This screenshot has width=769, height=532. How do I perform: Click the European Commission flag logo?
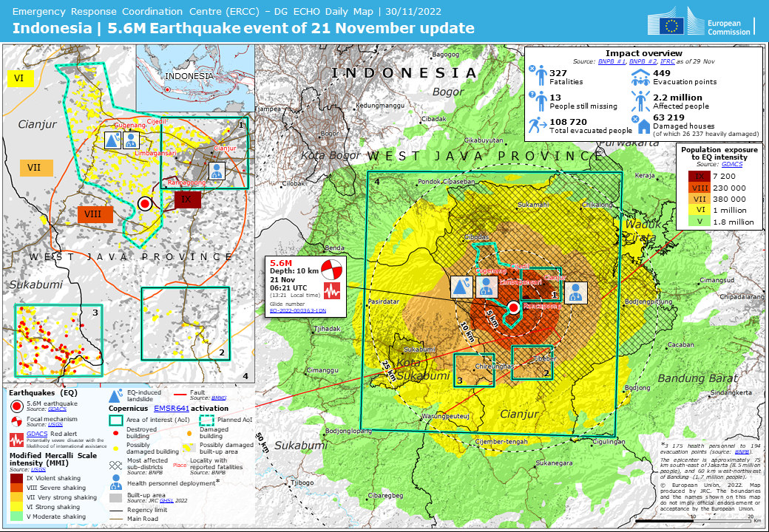[x=673, y=26]
